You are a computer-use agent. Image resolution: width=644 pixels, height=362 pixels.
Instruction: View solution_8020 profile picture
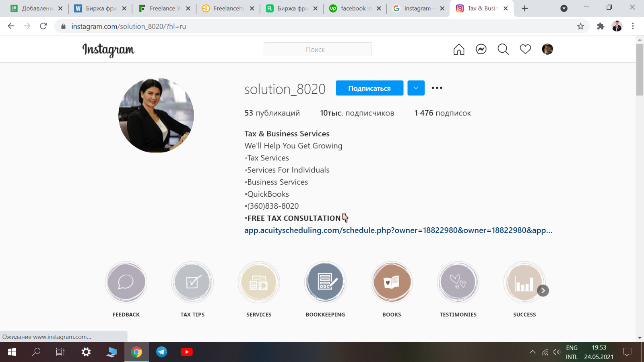click(x=156, y=115)
